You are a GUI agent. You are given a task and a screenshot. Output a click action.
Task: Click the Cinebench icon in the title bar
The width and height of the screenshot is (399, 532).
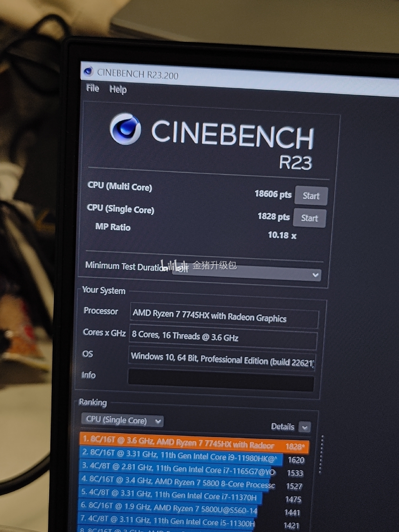[x=88, y=71]
